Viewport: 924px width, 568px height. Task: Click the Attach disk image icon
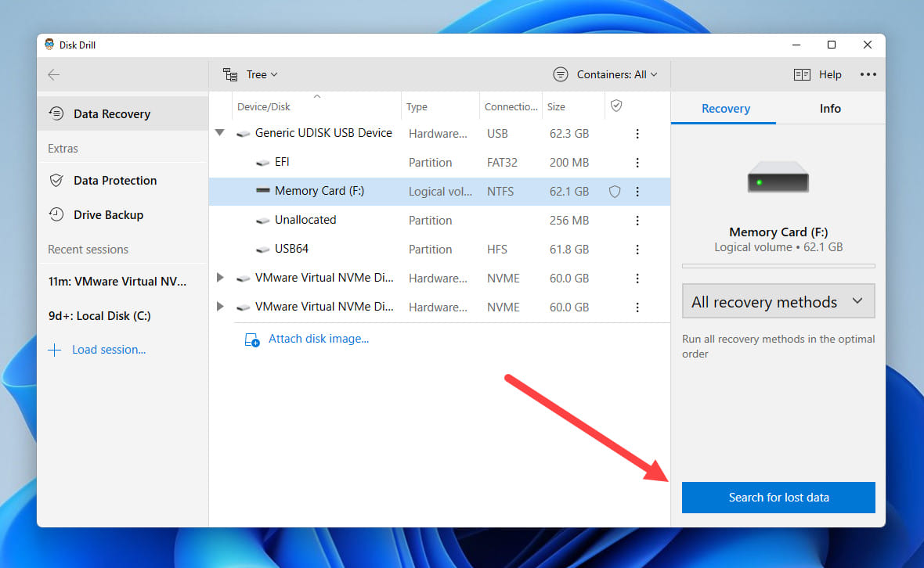251,340
